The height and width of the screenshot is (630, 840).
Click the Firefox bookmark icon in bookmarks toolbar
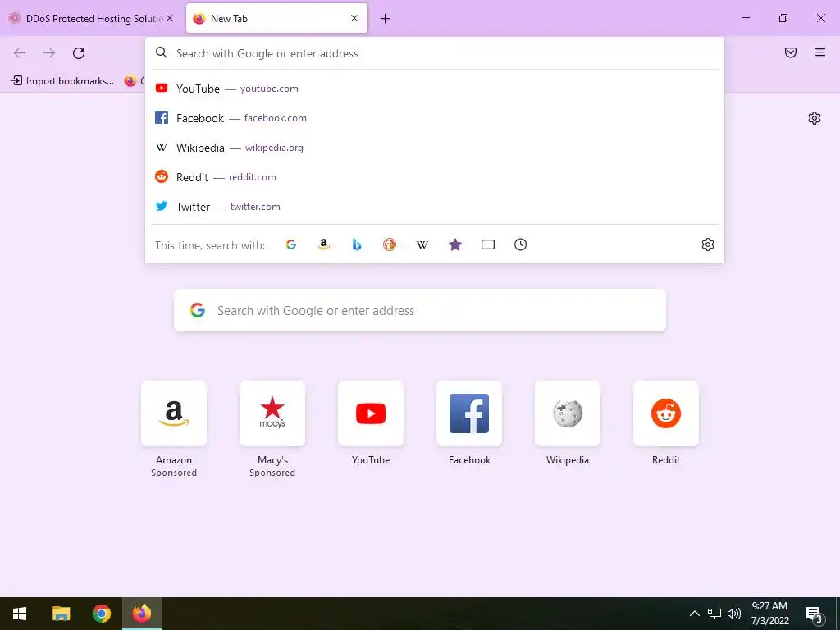coord(130,81)
